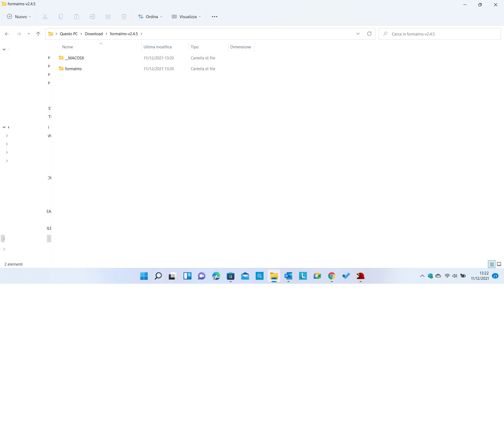Expand the Visualizza view dropdown
This screenshot has height=444, width=504.
[186, 17]
